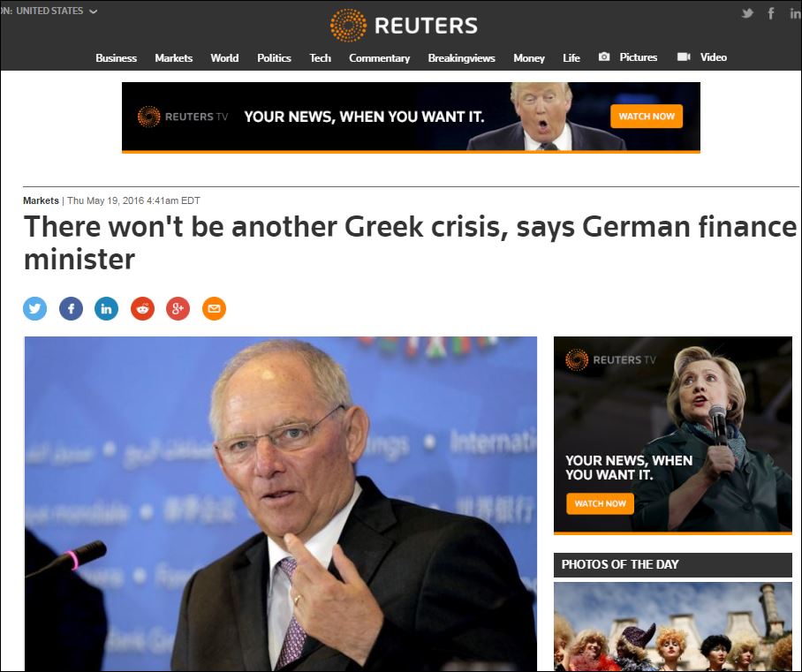The width and height of the screenshot is (802, 672).
Task: Open the Markets category link above headline
Action: pos(41,200)
